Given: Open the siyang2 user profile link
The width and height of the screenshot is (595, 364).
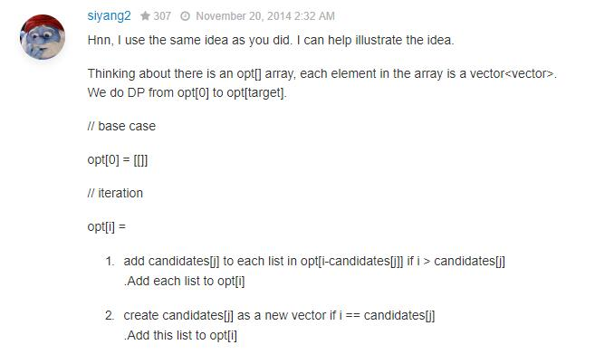Looking at the screenshot, I should coord(109,16).
